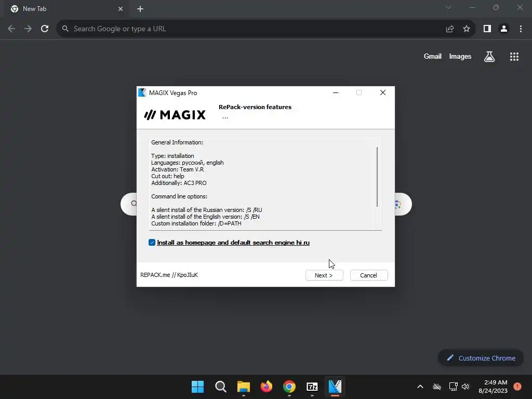Viewport: 532px width, 399px height.
Task: Click the 'General Information:' text line
Action: coord(177,142)
